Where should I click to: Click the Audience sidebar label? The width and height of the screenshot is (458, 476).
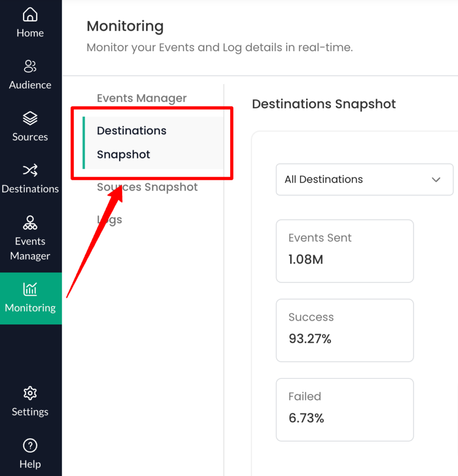(x=30, y=85)
